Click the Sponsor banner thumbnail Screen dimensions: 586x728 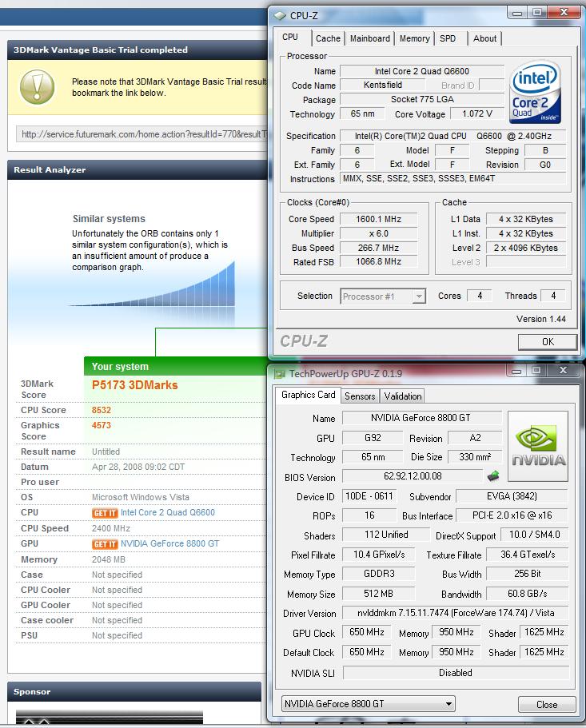109,717
